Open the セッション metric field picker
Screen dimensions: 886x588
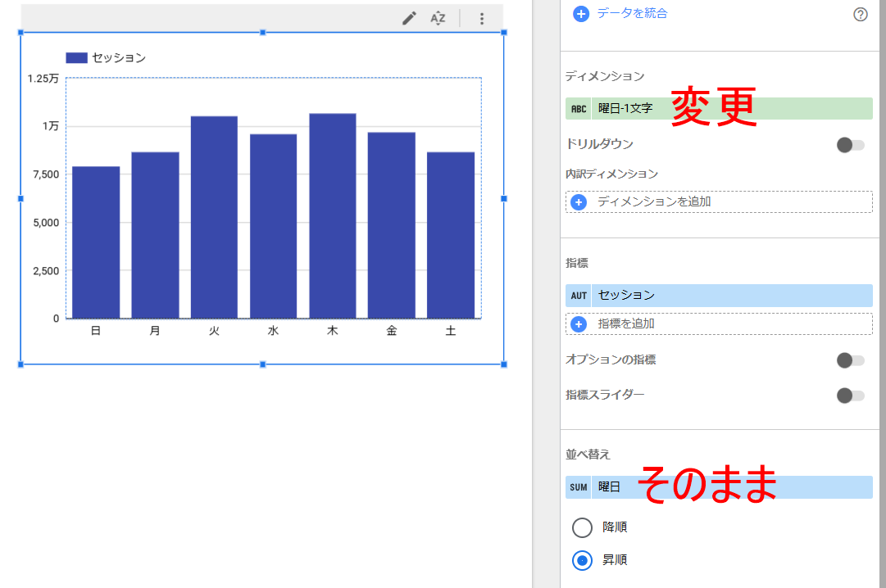click(x=729, y=296)
